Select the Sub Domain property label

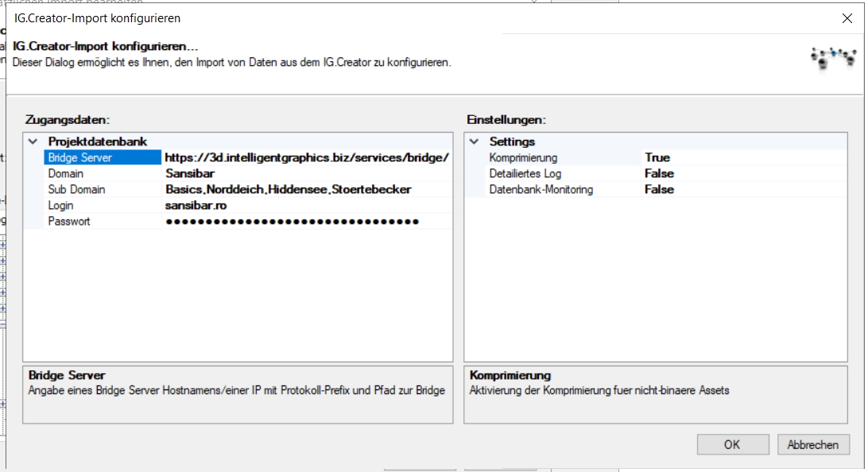coord(76,189)
